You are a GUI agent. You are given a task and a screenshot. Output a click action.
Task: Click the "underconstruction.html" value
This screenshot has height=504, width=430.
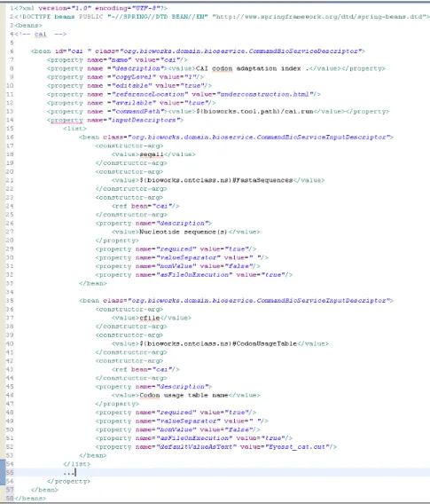[x=265, y=94]
